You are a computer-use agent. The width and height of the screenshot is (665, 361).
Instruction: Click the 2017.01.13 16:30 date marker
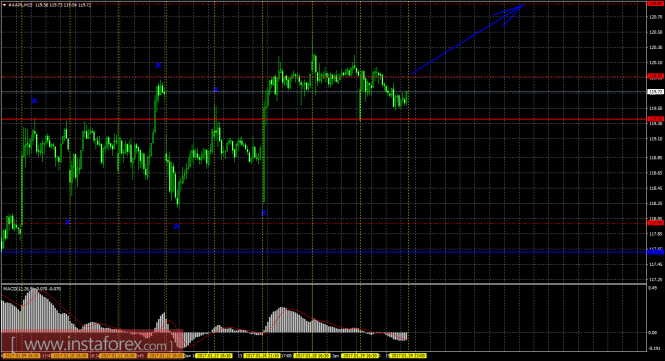tap(214, 356)
